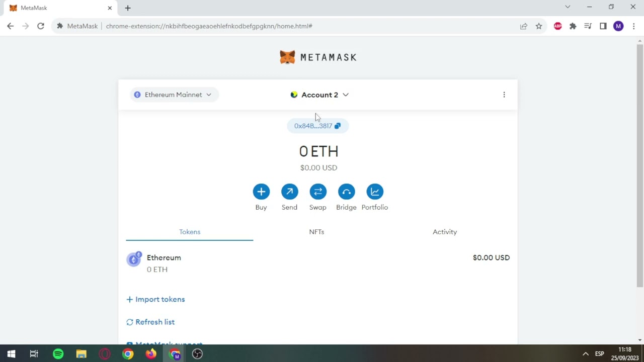Click the 0 ETH main balance
The image size is (644, 362).
coord(318,151)
